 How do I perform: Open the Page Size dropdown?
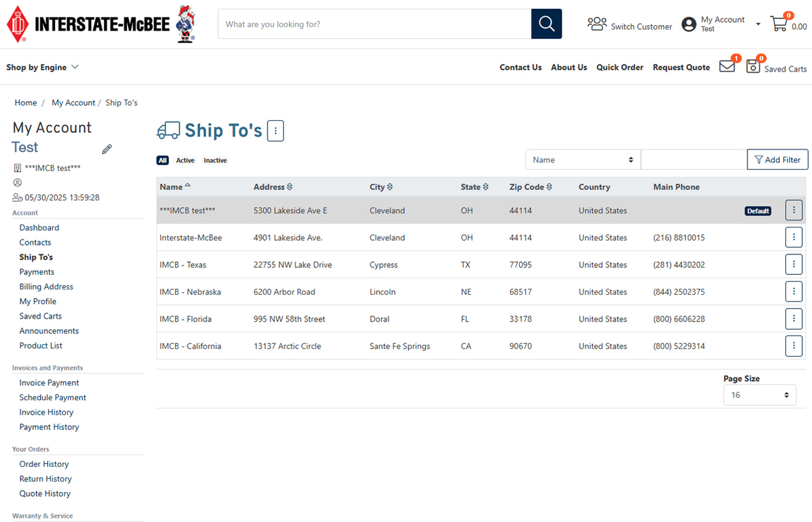coord(760,395)
